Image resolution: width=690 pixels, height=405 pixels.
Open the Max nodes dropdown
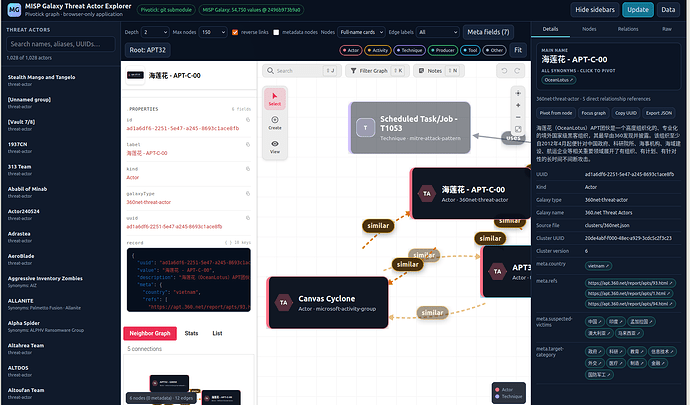click(x=213, y=32)
